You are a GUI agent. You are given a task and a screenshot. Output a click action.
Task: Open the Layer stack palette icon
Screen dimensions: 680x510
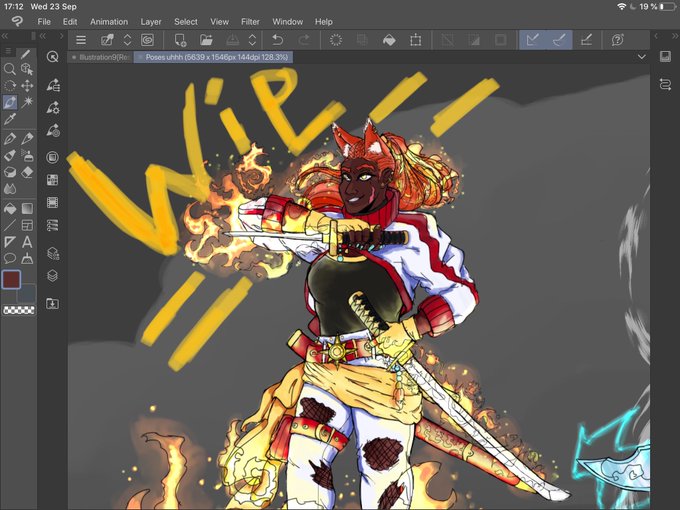(53, 276)
